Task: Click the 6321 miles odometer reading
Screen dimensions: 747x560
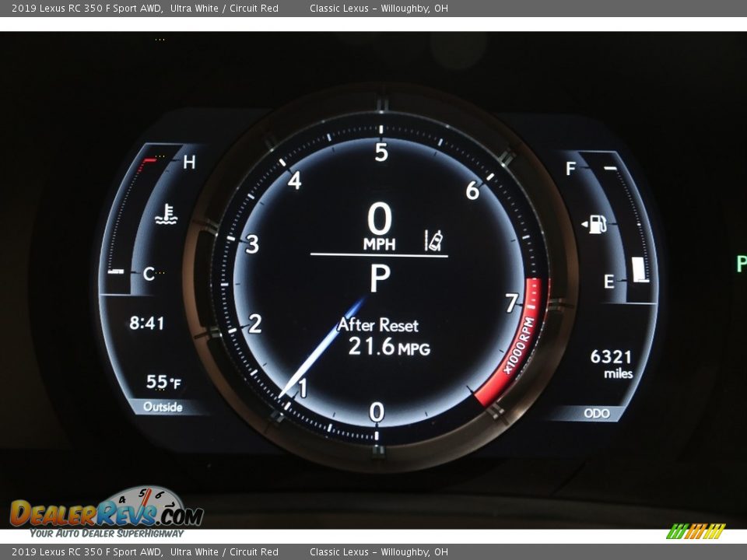Action: tap(612, 364)
